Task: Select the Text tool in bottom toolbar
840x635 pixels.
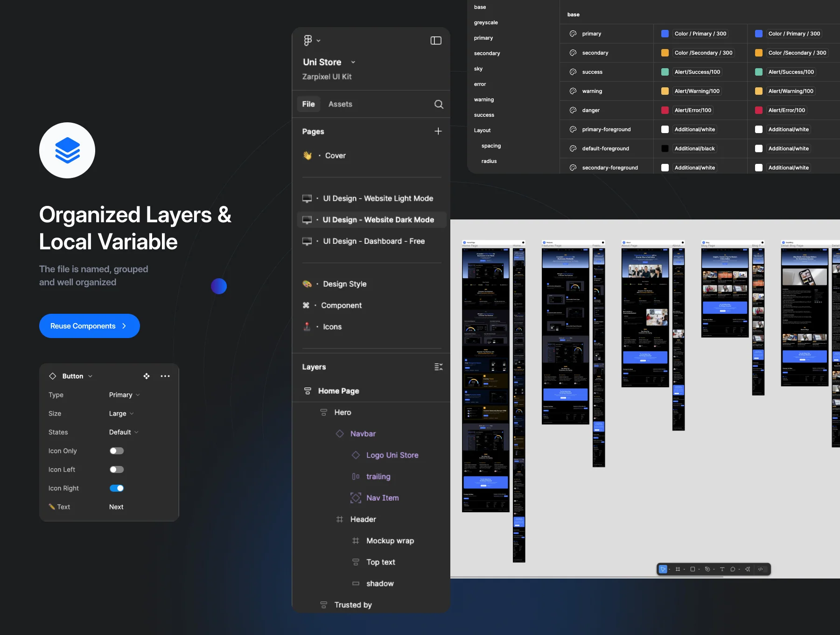Action: 722,569
